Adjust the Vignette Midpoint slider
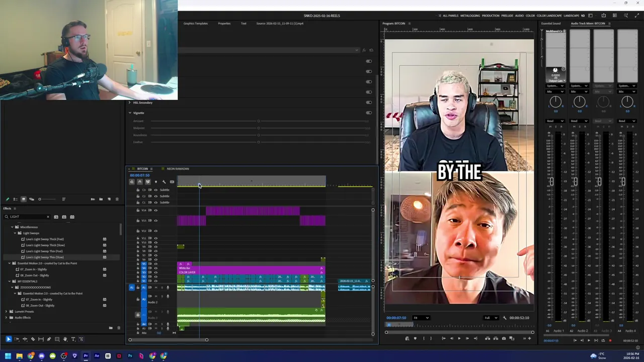Image resolution: width=644 pixels, height=362 pixels. (x=259, y=128)
